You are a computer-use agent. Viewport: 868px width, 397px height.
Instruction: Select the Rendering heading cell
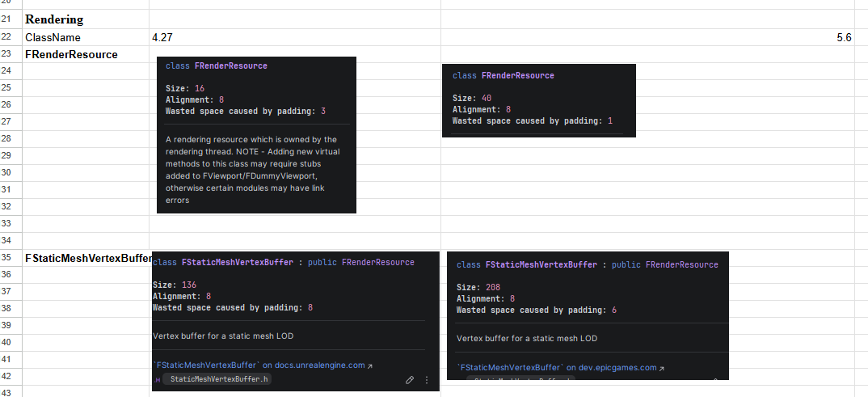click(86, 19)
